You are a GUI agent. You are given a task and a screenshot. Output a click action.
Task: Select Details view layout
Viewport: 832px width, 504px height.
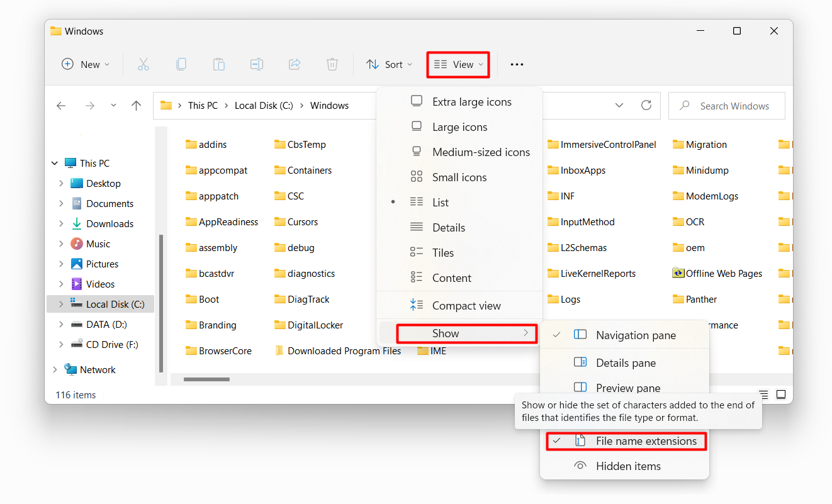(459, 228)
